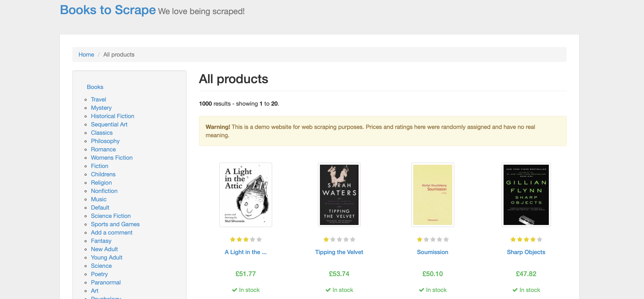Select the Books category heading in sidebar

(x=95, y=87)
